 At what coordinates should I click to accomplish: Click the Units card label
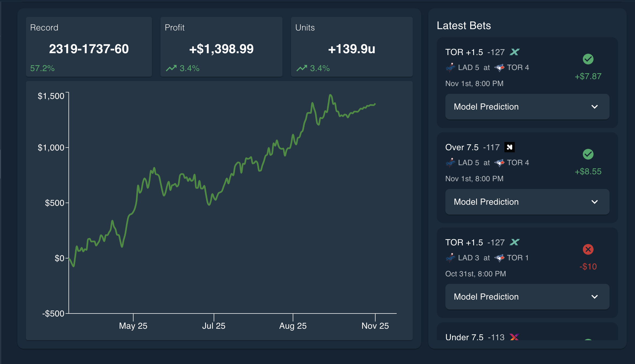[305, 28]
